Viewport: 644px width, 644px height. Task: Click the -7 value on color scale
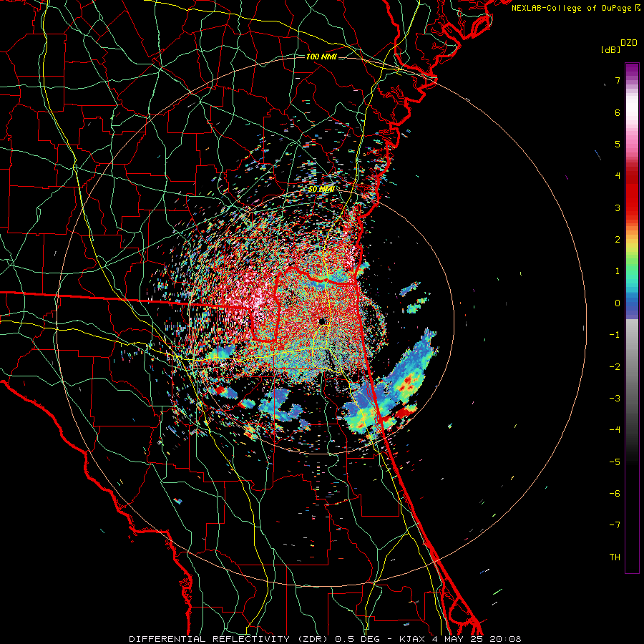pyautogui.click(x=615, y=525)
